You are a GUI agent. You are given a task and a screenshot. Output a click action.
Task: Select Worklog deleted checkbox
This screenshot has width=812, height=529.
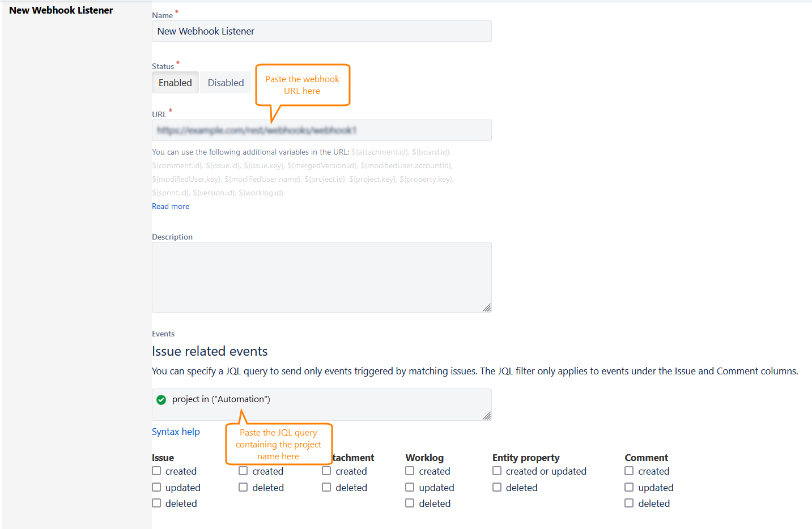410,504
